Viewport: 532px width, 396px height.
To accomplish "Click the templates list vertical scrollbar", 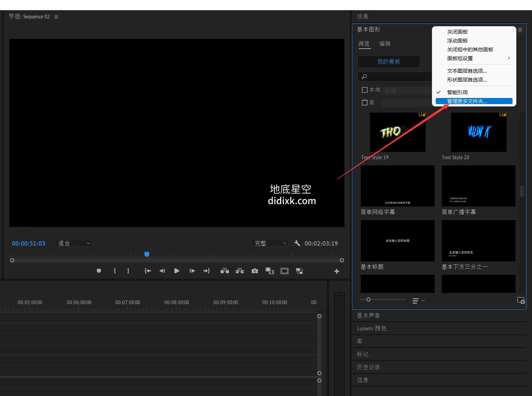I will 522,191.
